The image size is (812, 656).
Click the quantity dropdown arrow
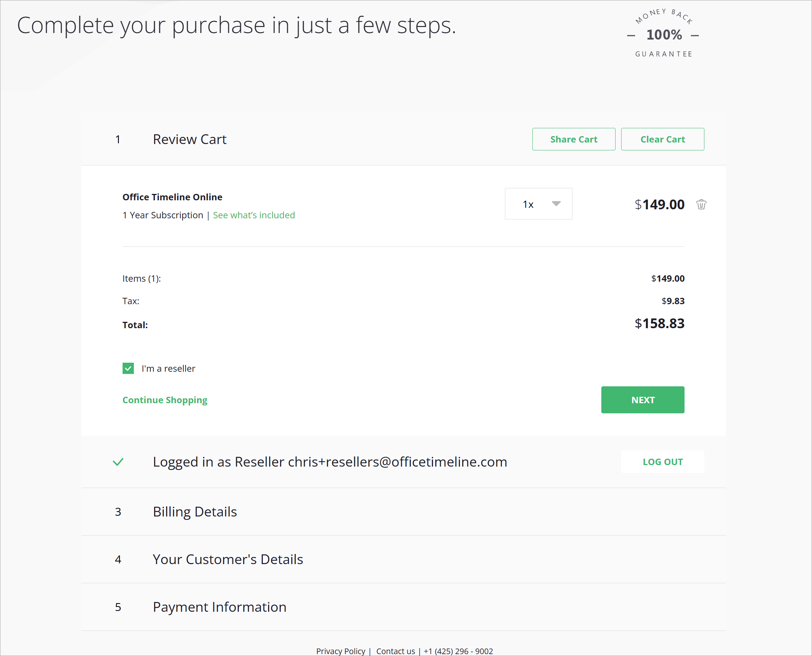[556, 204]
